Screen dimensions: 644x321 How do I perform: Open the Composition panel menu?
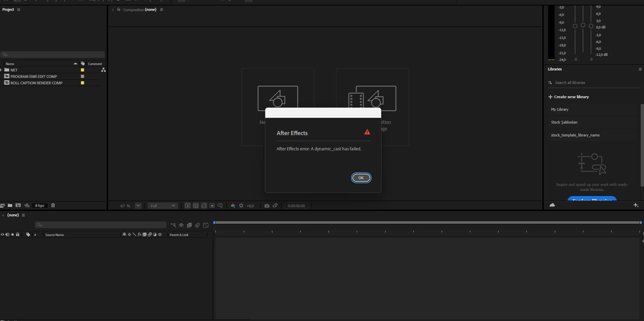(x=162, y=9)
